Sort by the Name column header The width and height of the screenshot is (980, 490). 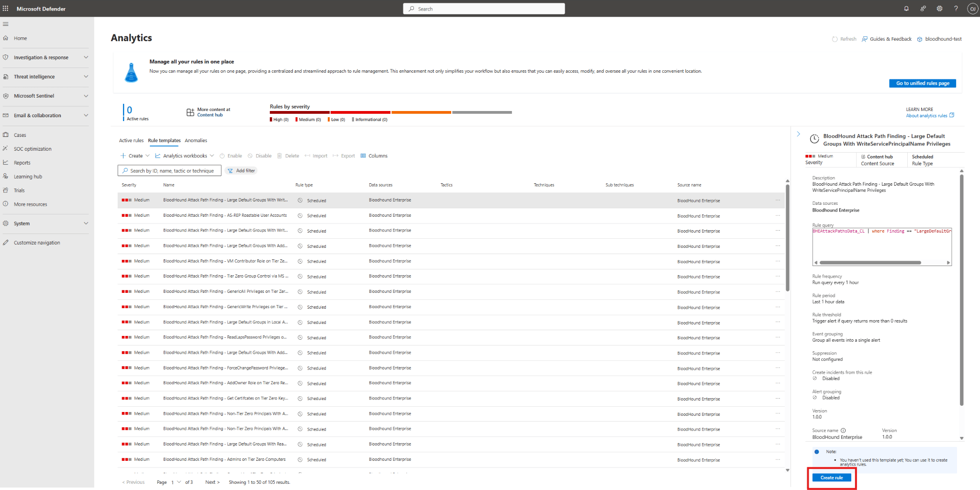coord(168,185)
